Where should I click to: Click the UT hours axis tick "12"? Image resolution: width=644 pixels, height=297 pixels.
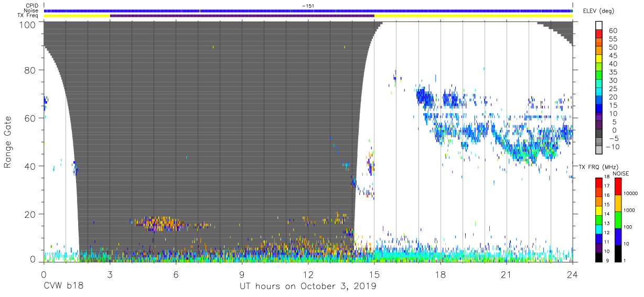click(308, 274)
